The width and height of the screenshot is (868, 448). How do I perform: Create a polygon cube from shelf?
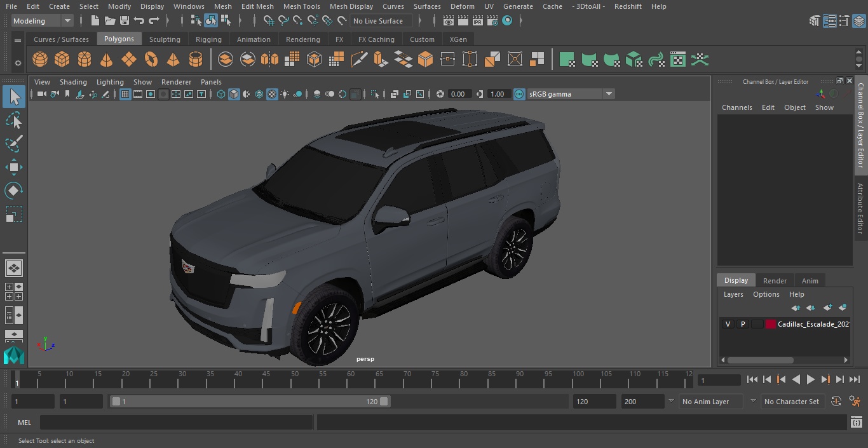click(62, 60)
